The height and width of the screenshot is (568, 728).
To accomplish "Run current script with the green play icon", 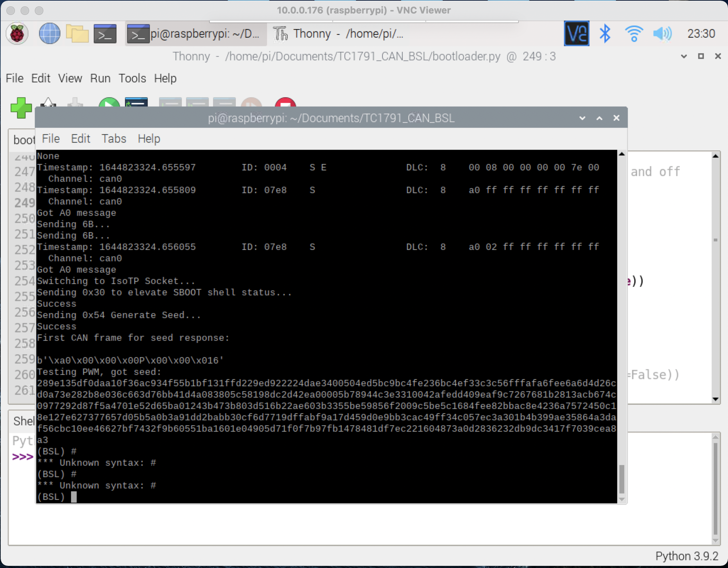I will click(109, 103).
